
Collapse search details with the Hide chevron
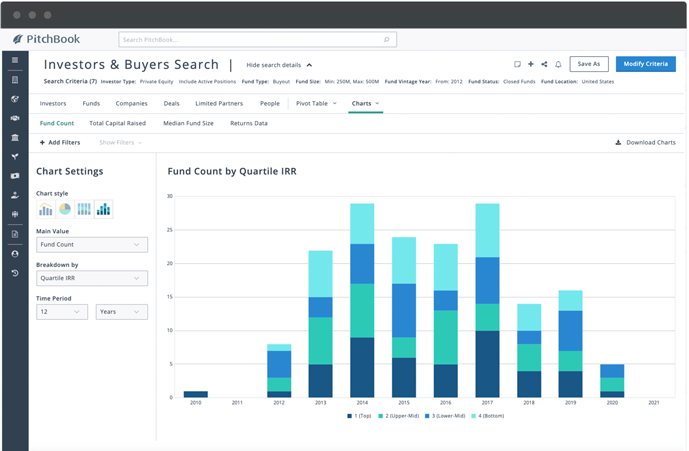[x=309, y=65]
